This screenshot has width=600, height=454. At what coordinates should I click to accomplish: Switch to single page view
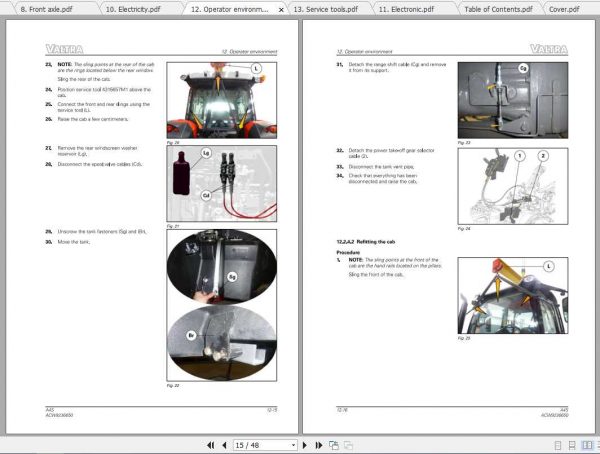[x=558, y=445]
